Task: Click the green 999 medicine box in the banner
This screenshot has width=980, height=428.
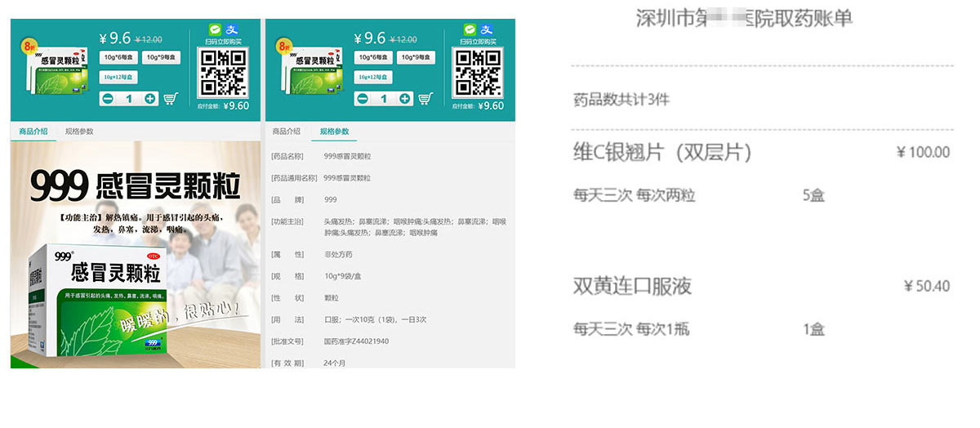Action: (x=98, y=301)
